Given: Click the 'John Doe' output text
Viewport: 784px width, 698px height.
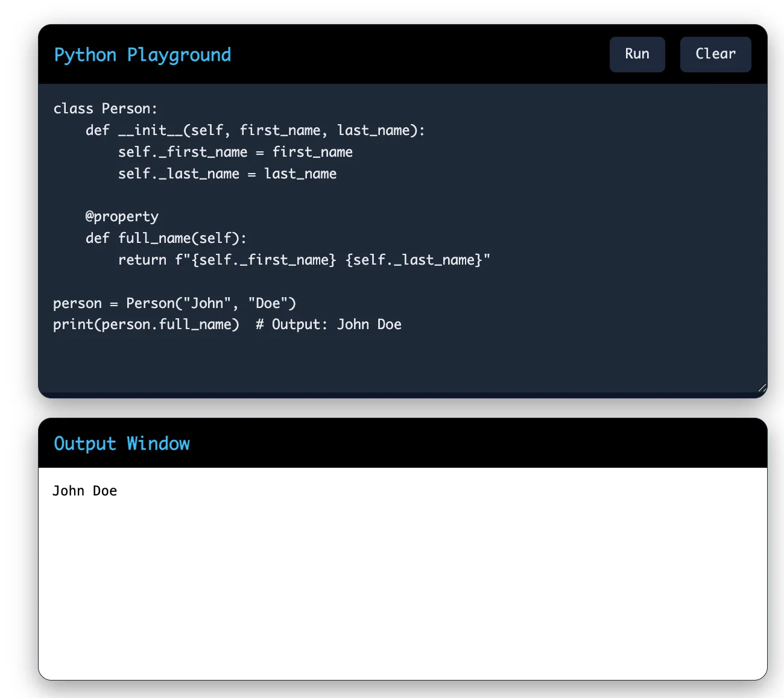Looking at the screenshot, I should click(x=84, y=491).
